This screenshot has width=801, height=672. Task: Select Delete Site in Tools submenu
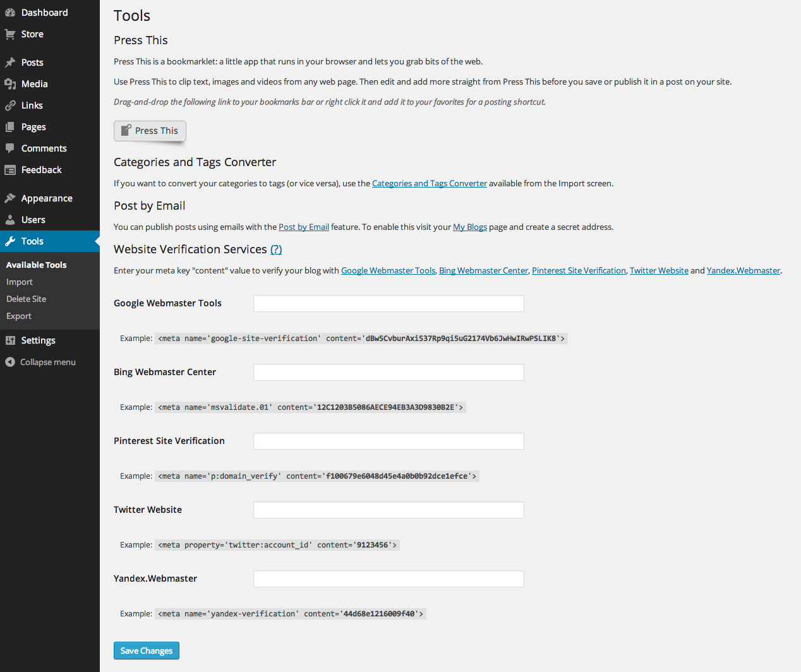pyautogui.click(x=27, y=299)
